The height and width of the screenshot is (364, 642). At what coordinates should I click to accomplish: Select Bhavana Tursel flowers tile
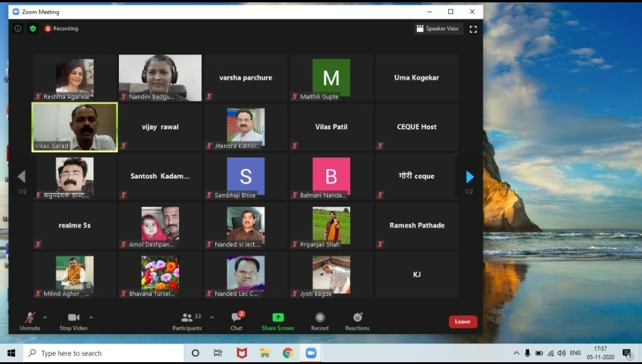[x=160, y=275]
